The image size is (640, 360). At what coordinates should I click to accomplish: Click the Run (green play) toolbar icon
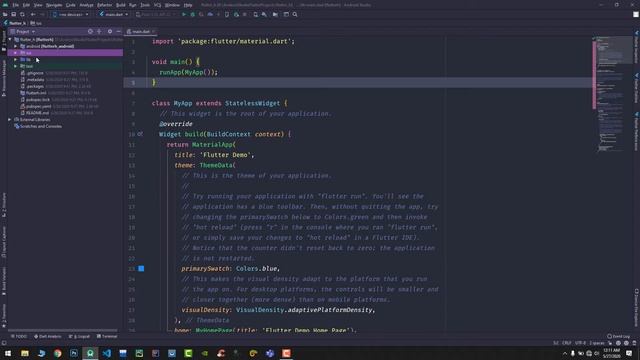click(x=184, y=14)
